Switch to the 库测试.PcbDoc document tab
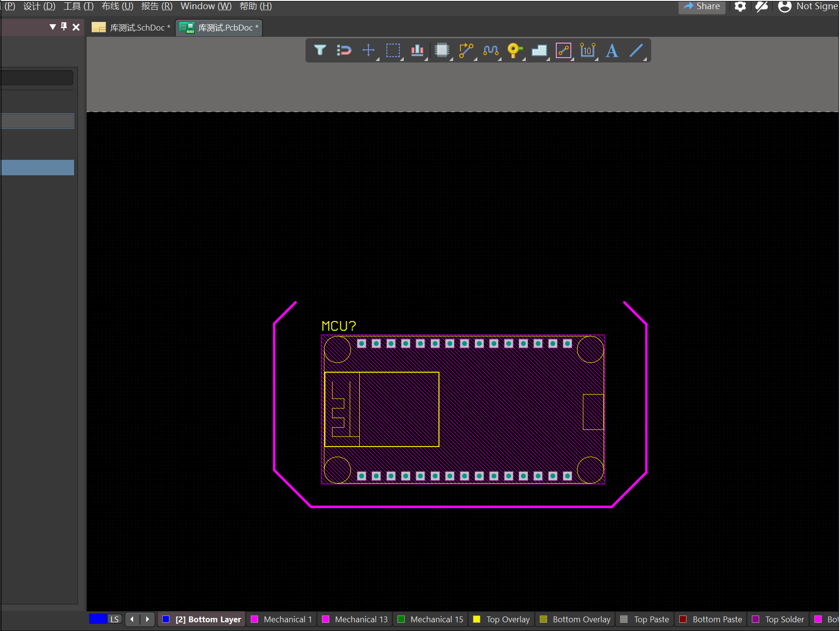 [x=219, y=28]
